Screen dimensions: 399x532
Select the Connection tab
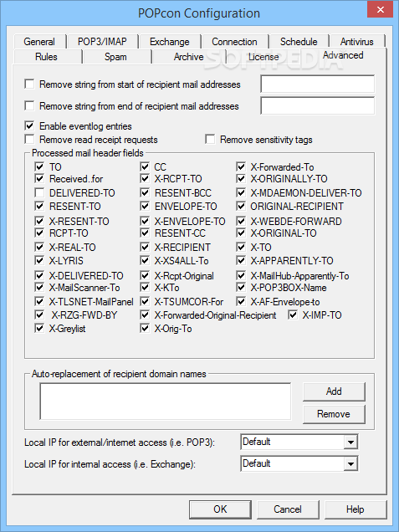click(x=234, y=42)
